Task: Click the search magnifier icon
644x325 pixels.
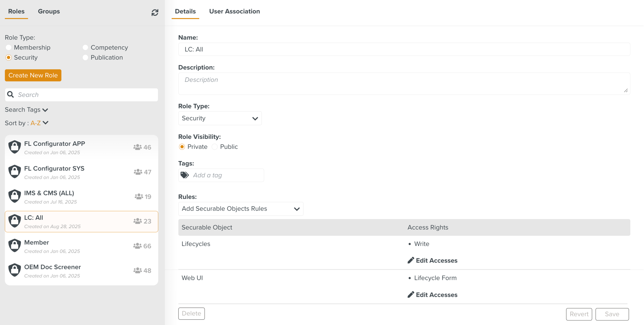Action: (11, 95)
